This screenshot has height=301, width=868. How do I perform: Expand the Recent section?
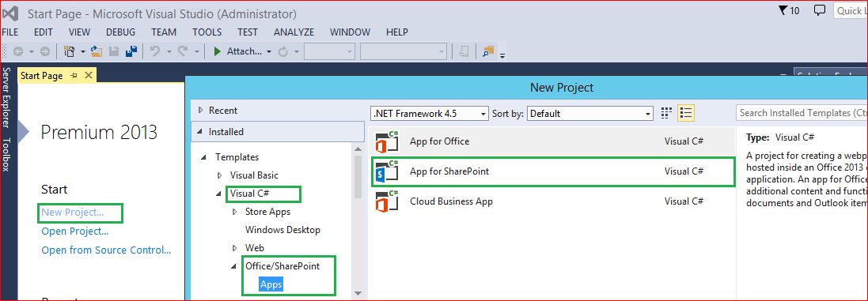[x=200, y=111]
